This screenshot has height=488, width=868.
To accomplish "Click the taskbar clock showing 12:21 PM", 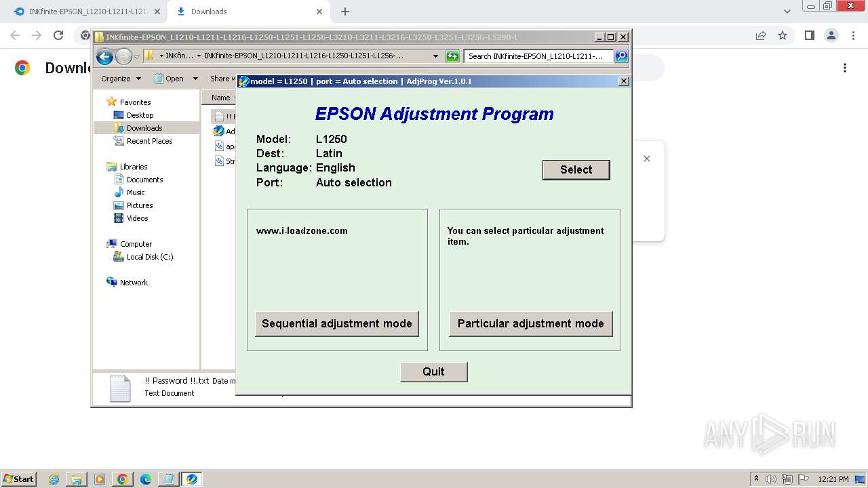I will 833,479.
